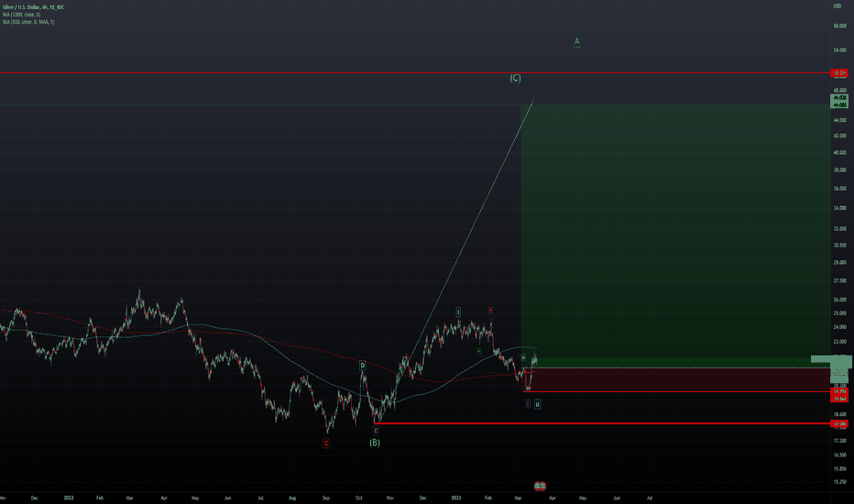Click the 36.000 price axis label
854x504 pixels.
click(x=840, y=189)
